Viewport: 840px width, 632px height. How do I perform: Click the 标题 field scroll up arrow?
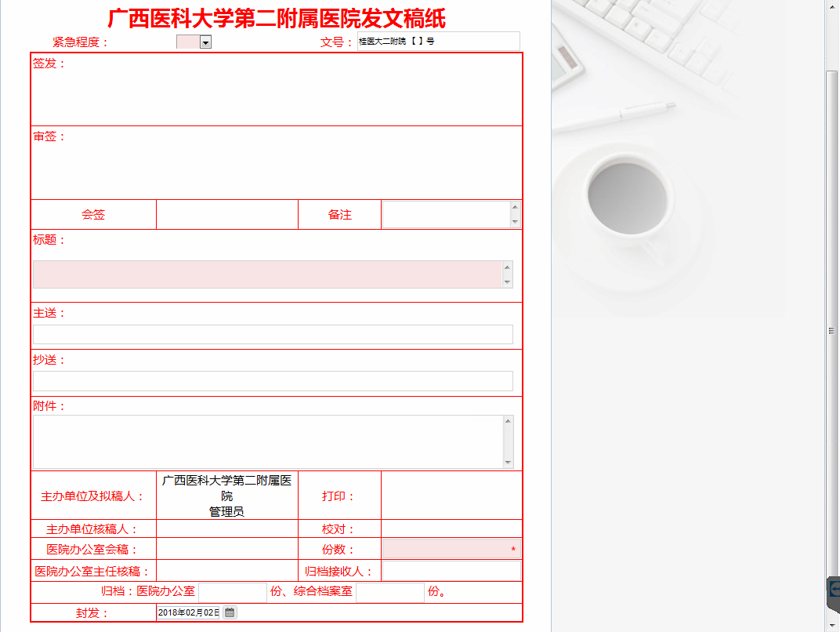[507, 267]
